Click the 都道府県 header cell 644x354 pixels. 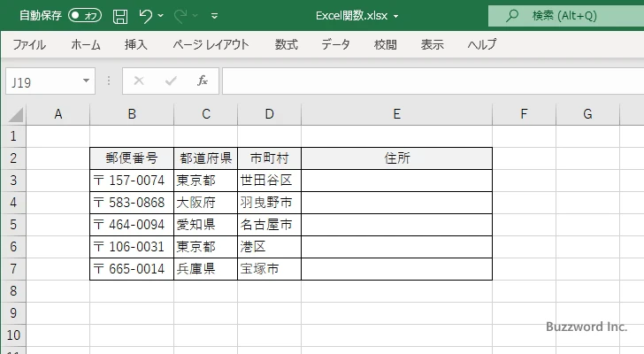tap(206, 158)
